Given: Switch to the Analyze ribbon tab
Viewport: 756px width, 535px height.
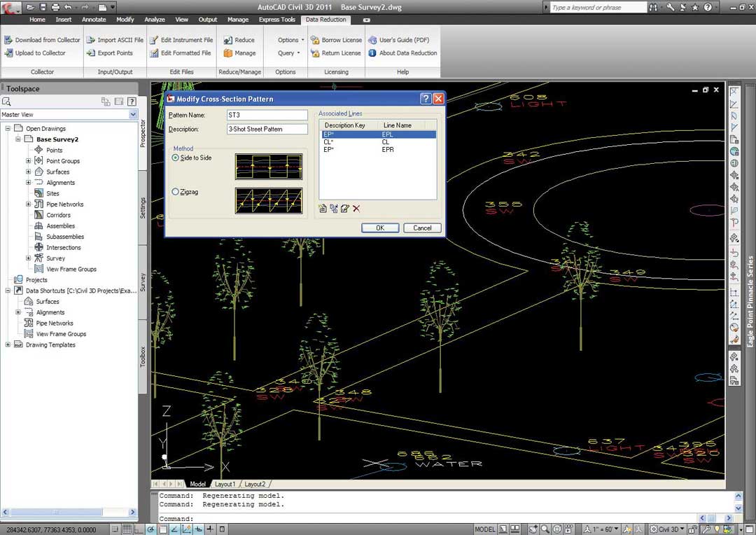Looking at the screenshot, I should [x=154, y=20].
